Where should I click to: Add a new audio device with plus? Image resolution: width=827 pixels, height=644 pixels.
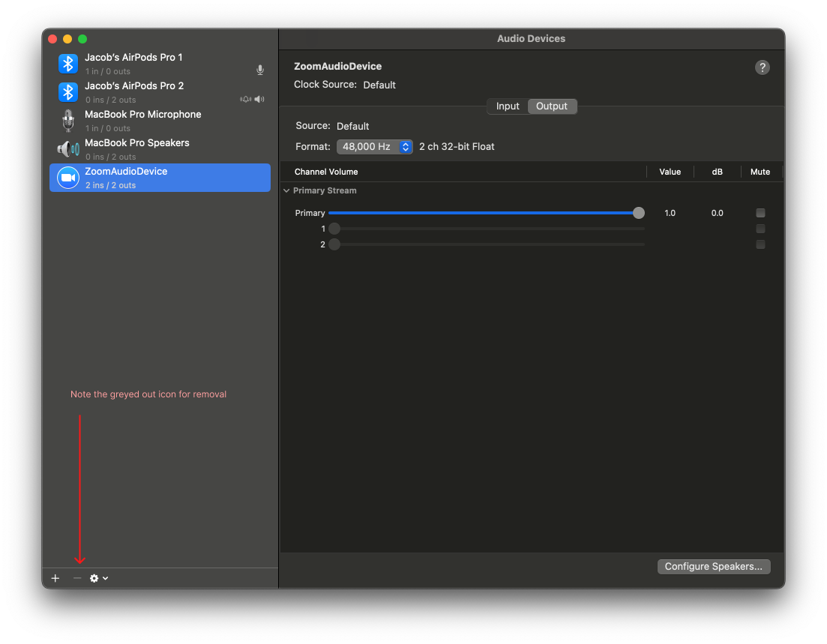(55, 579)
